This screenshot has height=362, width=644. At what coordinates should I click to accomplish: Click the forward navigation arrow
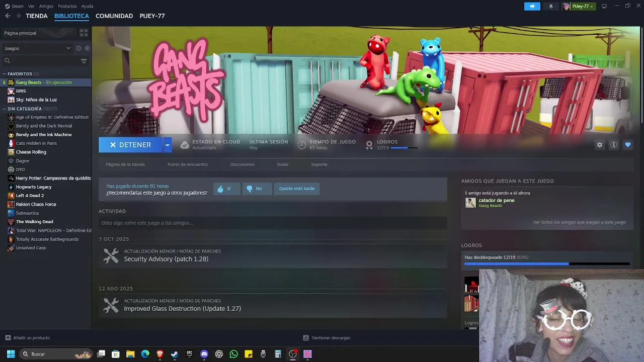(18, 16)
